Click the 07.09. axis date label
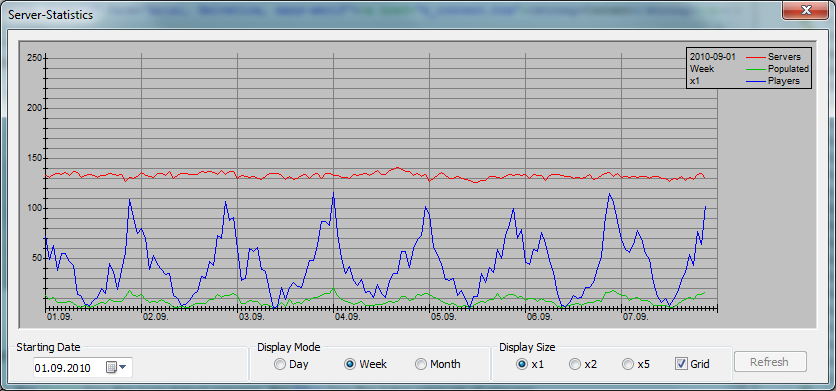 point(636,317)
